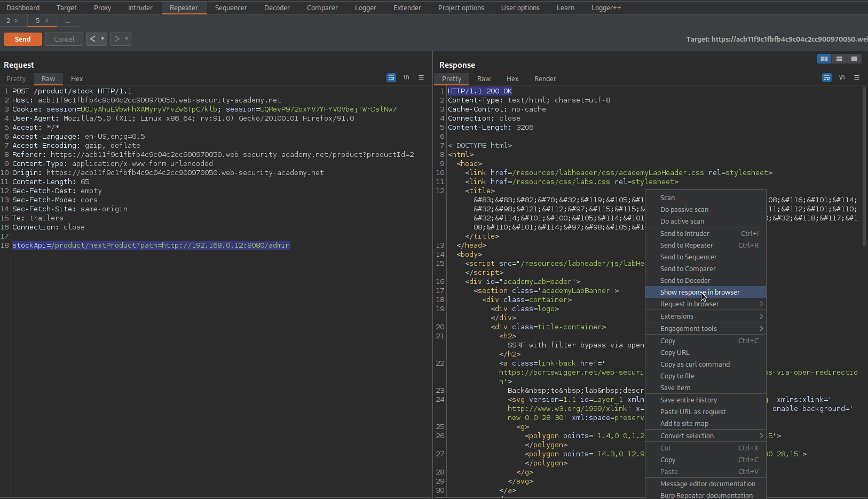The image size is (868, 499).
Task: Choose Save item
Action: click(706, 387)
